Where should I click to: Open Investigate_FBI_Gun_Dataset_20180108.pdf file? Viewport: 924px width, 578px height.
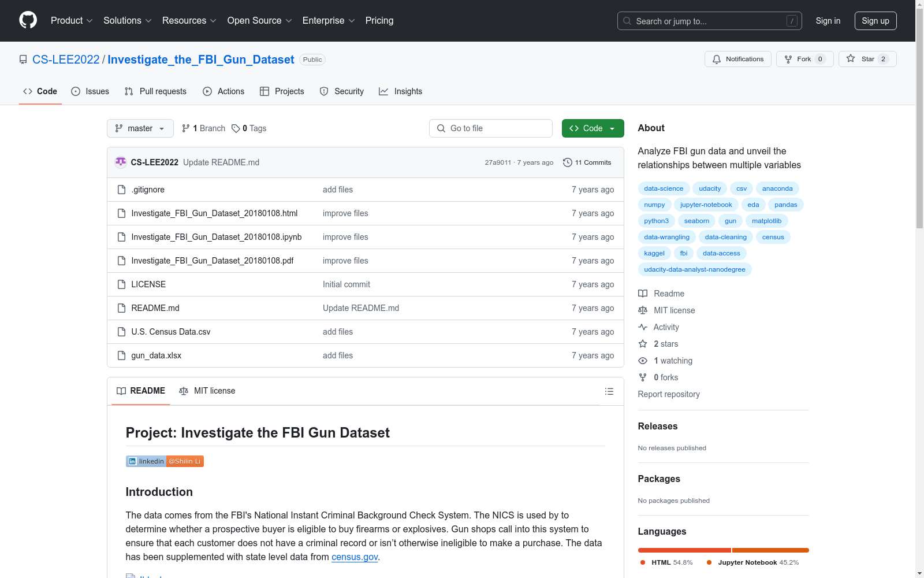(x=213, y=261)
